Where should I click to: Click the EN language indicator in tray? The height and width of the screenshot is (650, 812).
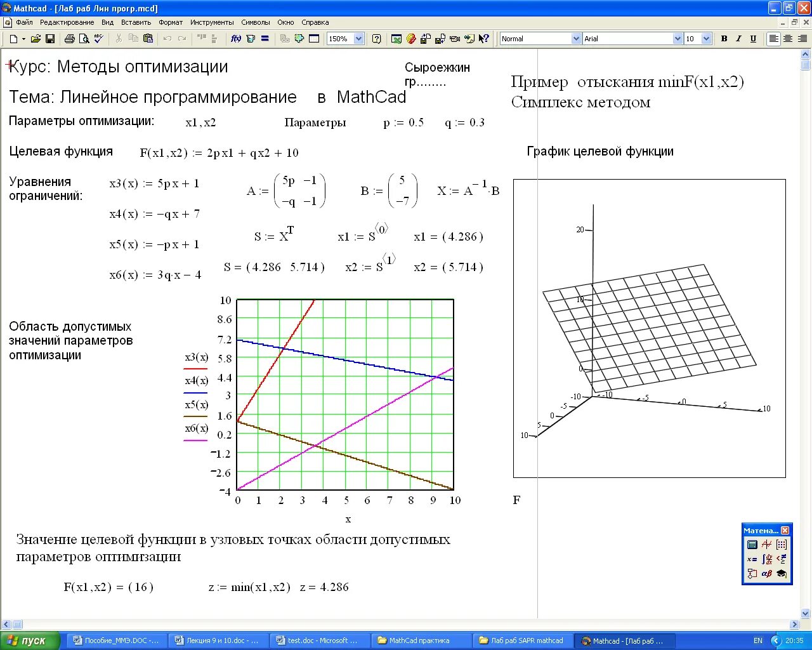point(757,640)
